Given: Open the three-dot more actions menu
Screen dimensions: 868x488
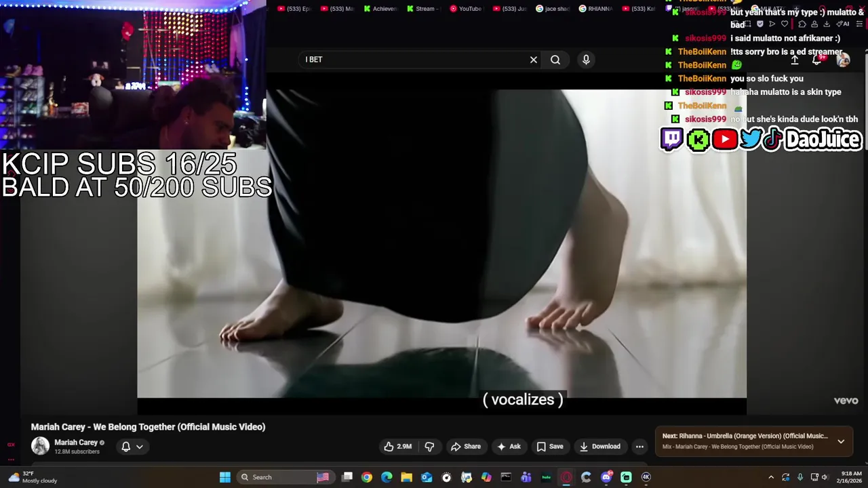Looking at the screenshot, I should coord(639,447).
